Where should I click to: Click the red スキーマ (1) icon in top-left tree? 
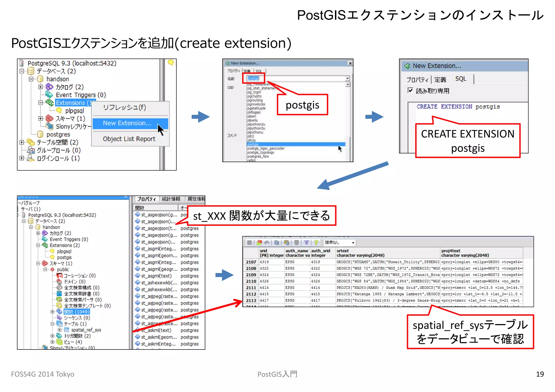click(49, 118)
